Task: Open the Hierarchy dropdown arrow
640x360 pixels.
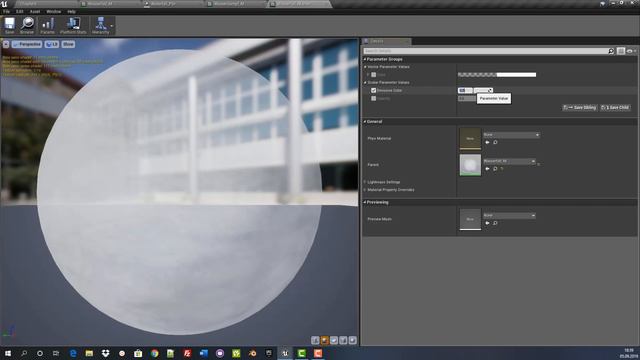Action: tap(112, 26)
